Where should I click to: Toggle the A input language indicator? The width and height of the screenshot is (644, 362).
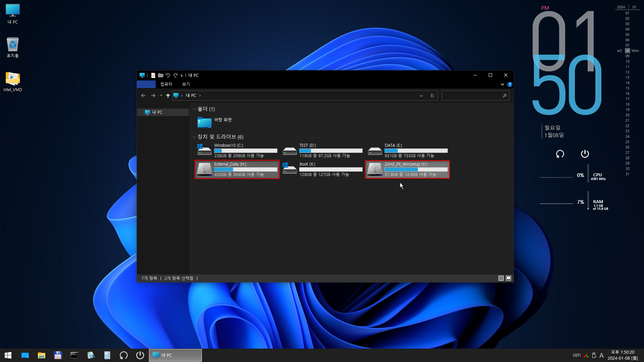click(x=601, y=355)
